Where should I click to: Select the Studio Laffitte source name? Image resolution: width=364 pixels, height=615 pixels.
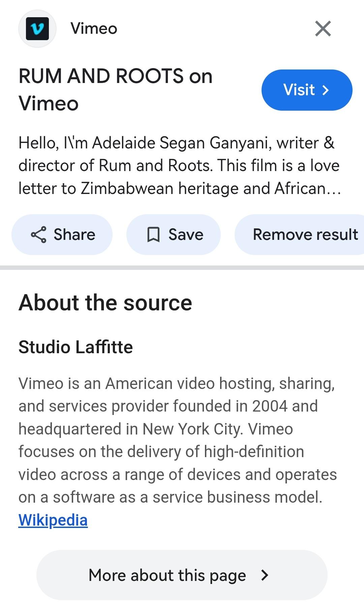(x=75, y=347)
